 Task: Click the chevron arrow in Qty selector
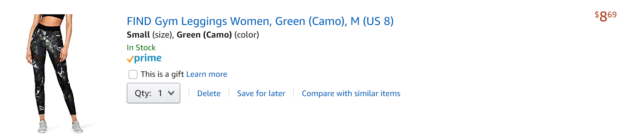pyautogui.click(x=171, y=93)
